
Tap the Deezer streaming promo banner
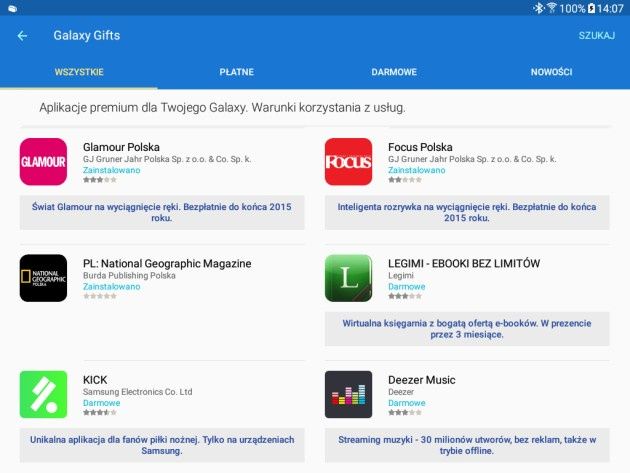point(467,445)
